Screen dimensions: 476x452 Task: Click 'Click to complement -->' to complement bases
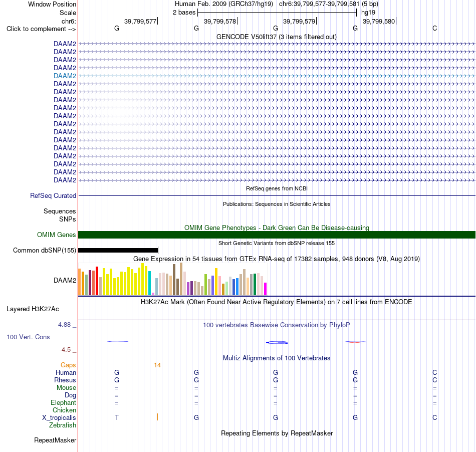41,29
